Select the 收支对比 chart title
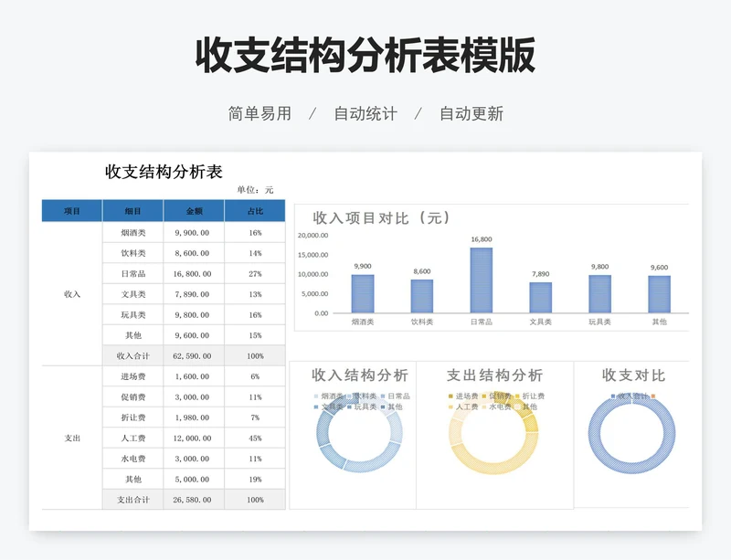This screenshot has height=560, width=731. (633, 375)
